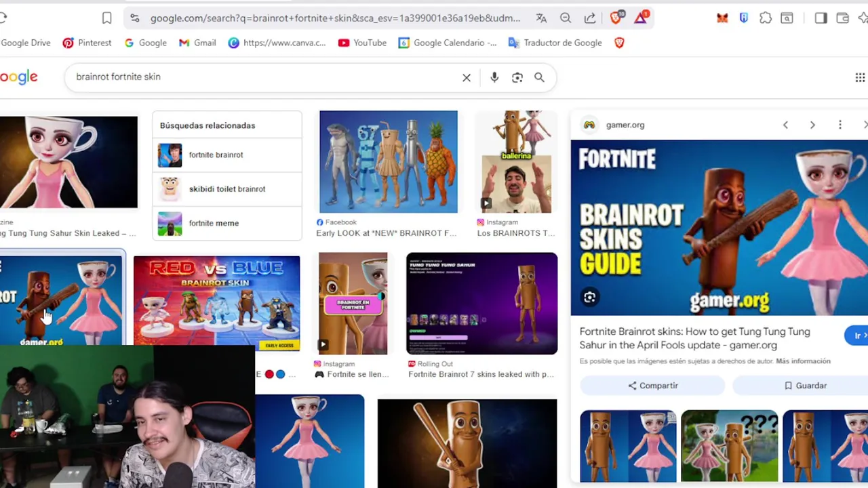Go to previous image in preview panel
Image resolution: width=868 pixels, height=488 pixels.
tap(785, 125)
